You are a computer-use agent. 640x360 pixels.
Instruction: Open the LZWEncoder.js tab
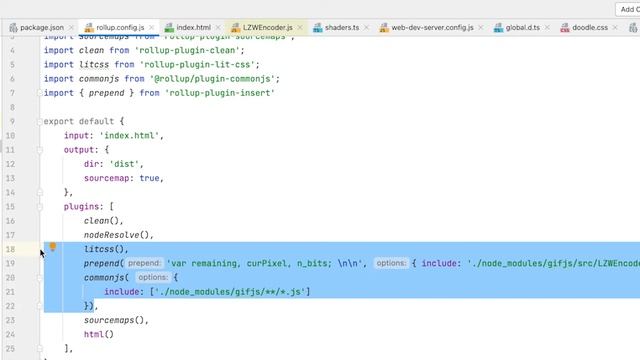point(268,27)
